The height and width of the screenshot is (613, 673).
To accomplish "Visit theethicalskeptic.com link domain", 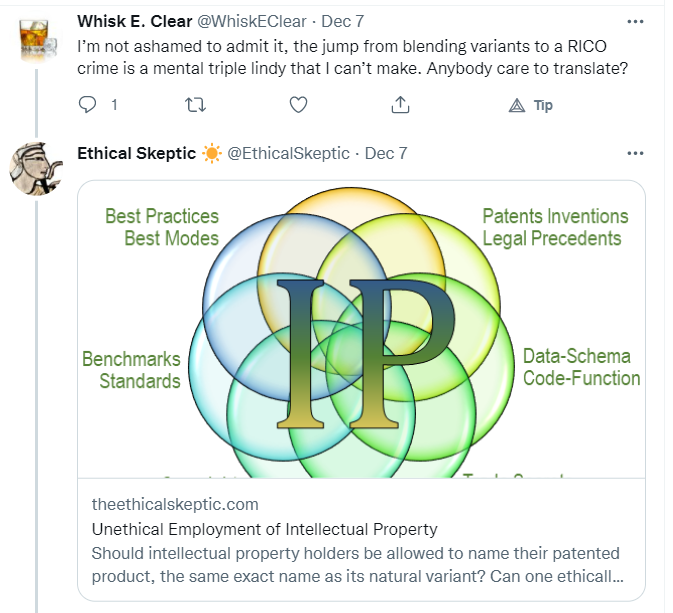I will pyautogui.click(x=175, y=504).
